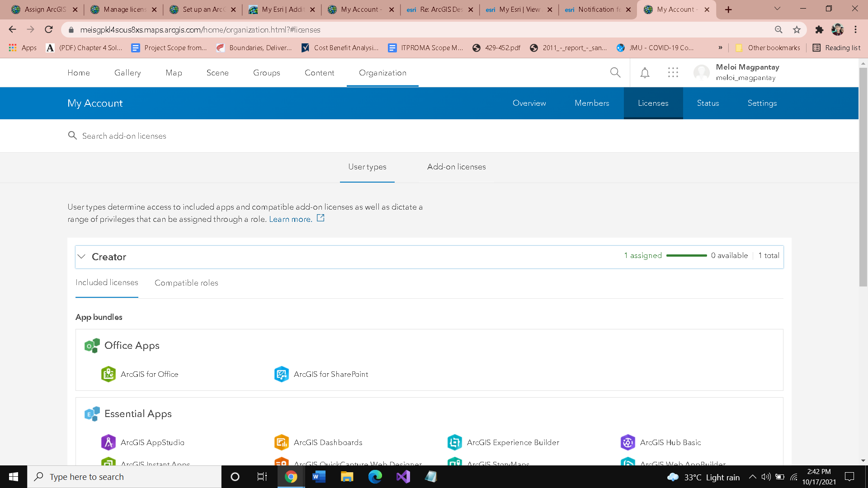Viewport: 868px width, 488px height.
Task: Open the app launcher grid
Action: click(x=673, y=72)
